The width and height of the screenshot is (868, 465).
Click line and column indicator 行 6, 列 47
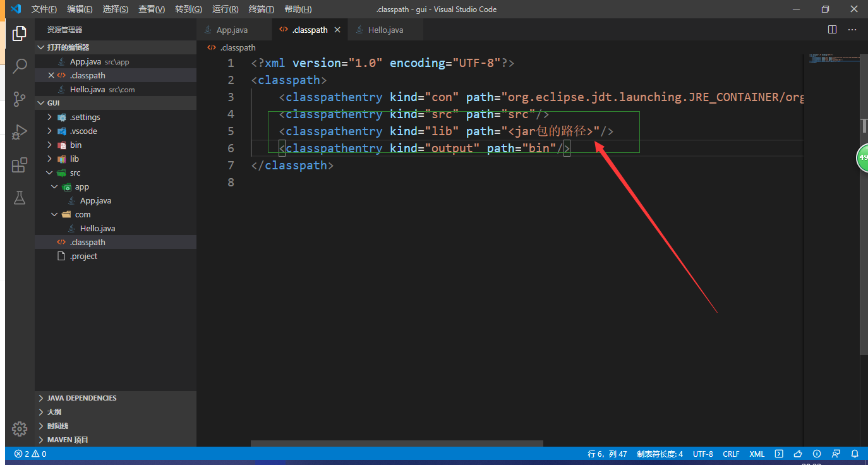[x=608, y=454]
